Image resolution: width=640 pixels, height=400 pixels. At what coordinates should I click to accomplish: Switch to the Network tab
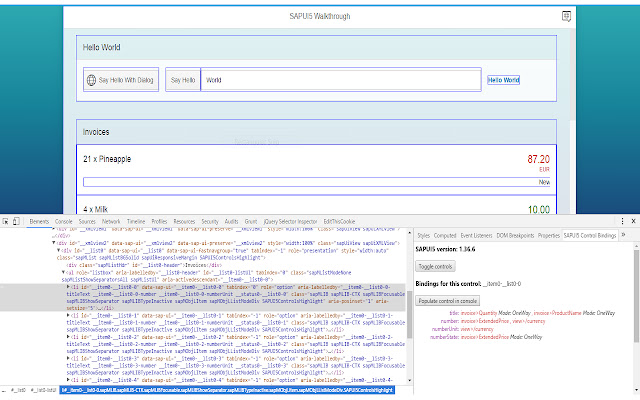111,219
